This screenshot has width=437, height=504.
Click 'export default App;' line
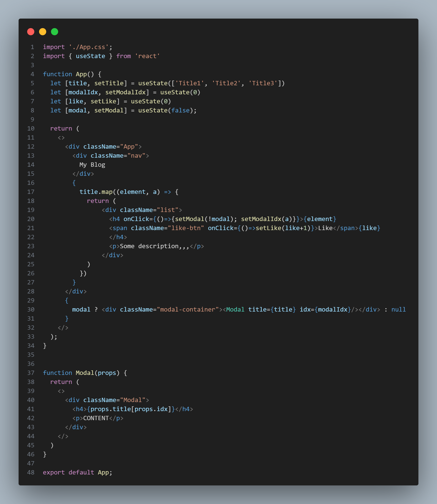click(x=77, y=472)
